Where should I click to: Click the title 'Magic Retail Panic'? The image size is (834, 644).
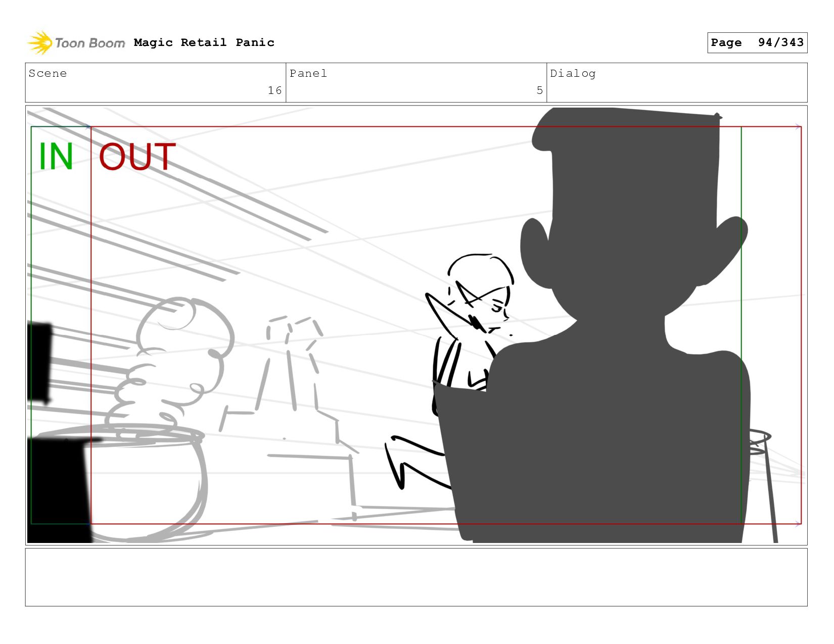tap(204, 42)
